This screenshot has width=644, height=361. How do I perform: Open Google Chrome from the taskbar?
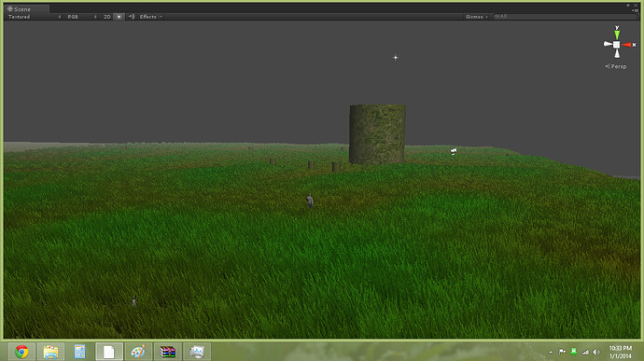coord(21,352)
